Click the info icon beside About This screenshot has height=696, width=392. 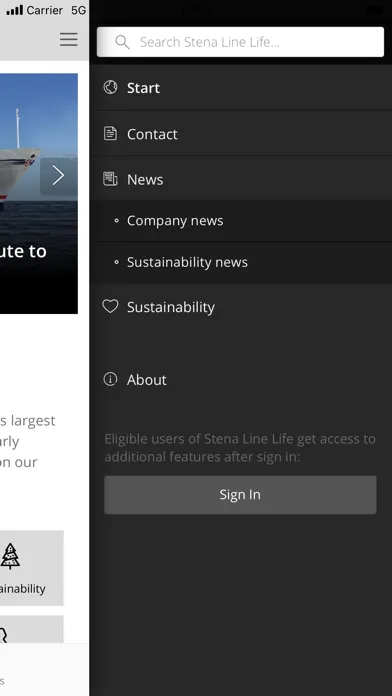[110, 379]
